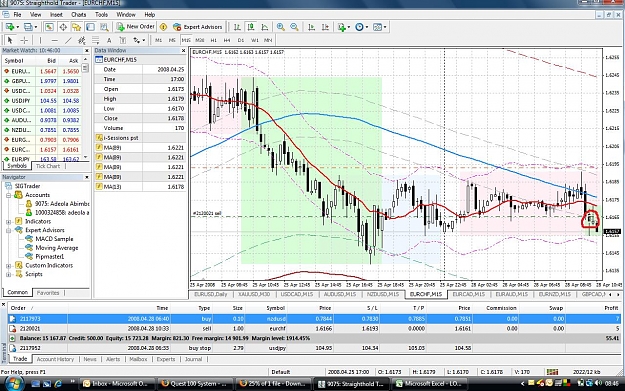625x391 pixels.
Task: Collapse the Expert Advisors tree node
Action: [x=9, y=230]
